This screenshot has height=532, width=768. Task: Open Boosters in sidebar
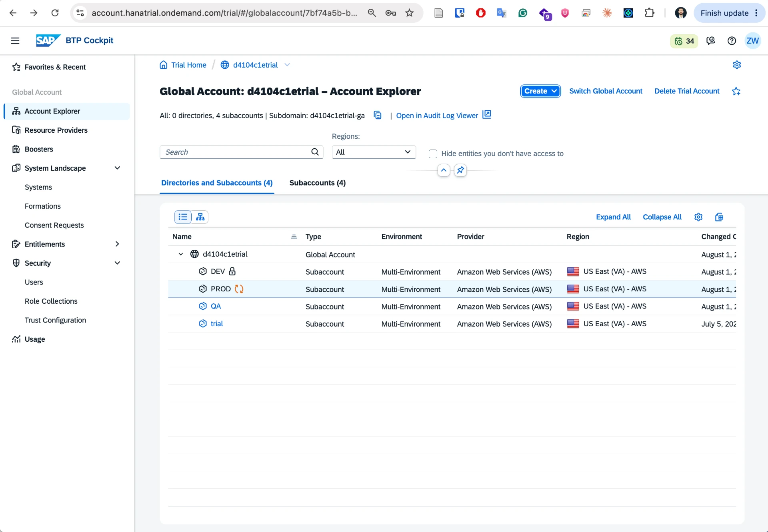(x=39, y=149)
